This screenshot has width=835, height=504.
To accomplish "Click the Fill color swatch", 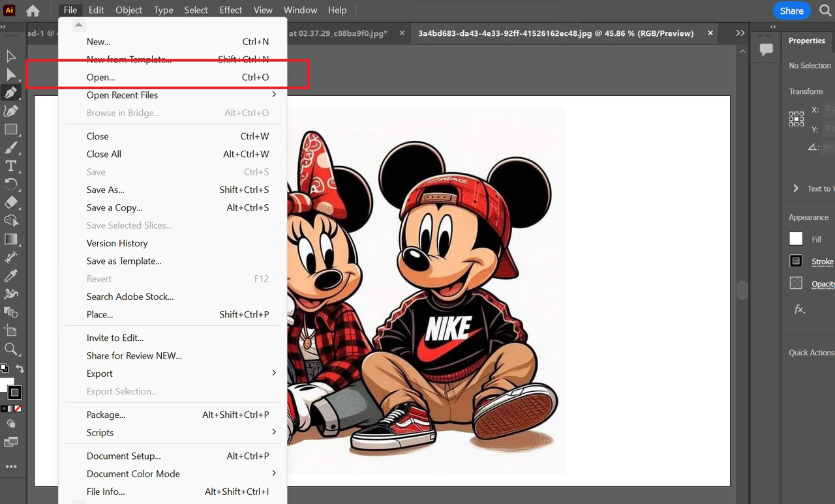I will coord(796,239).
